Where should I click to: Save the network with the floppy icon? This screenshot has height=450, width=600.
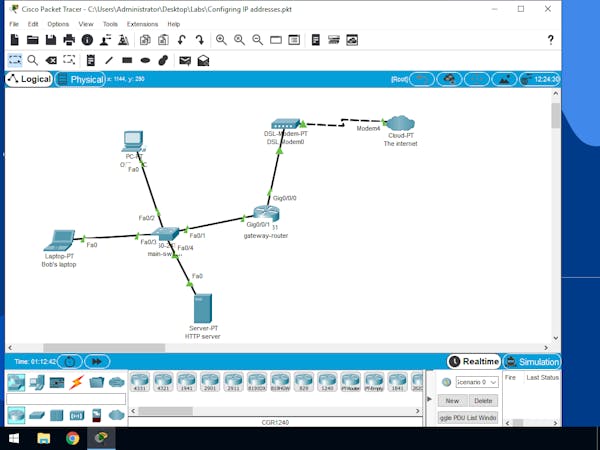(x=51, y=40)
